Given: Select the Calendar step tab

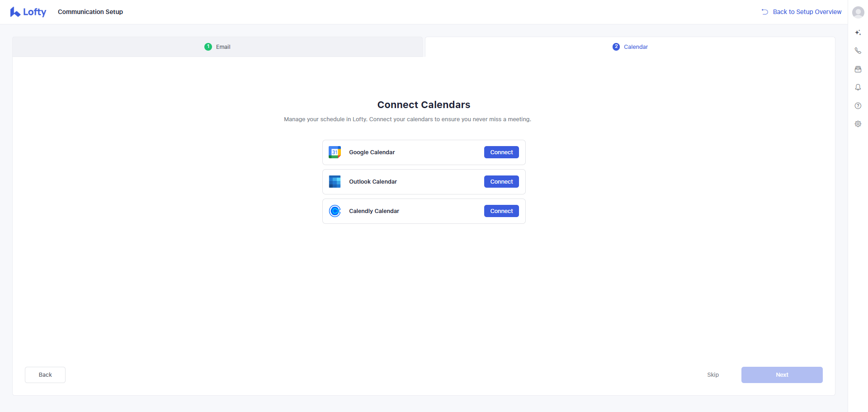Looking at the screenshot, I should point(630,47).
